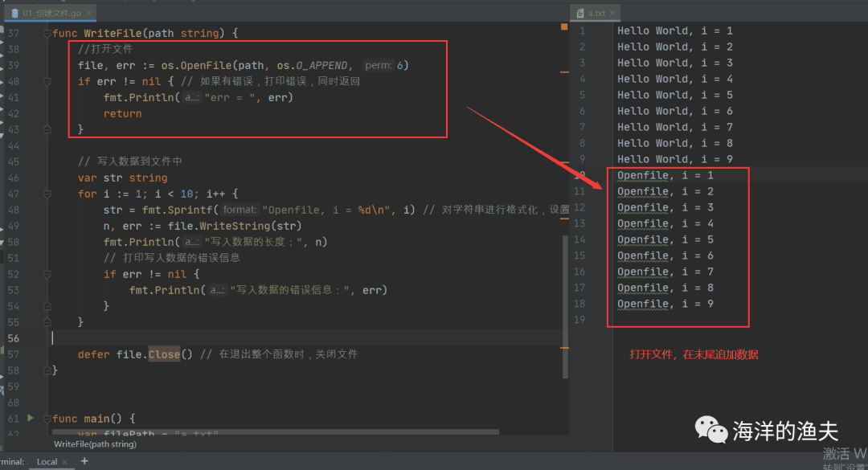Screen dimensions: 868x470
Task: Click the '// 写入数据到文件中' comment
Action: [x=130, y=161]
